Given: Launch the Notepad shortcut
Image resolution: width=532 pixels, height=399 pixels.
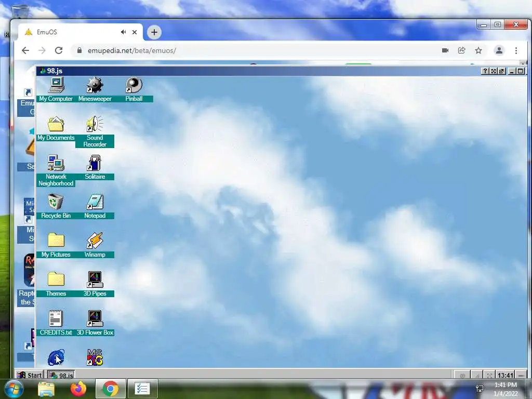Looking at the screenshot, I should pos(95,206).
